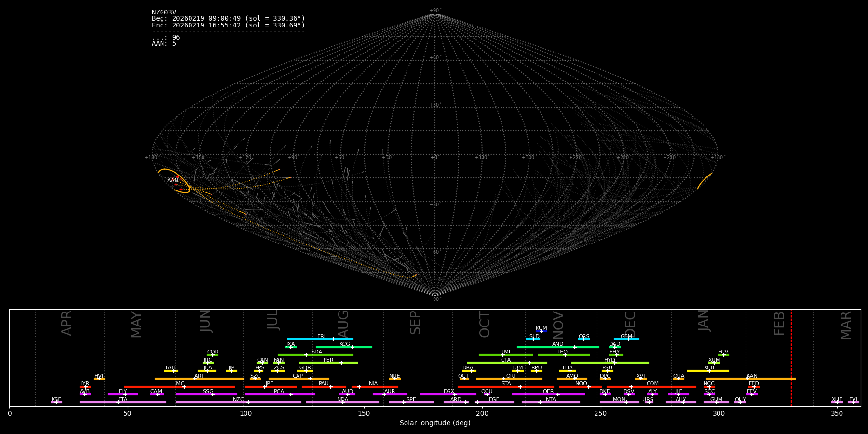Image resolution: width=868 pixels, height=434 pixels.
Task: Click the AUG month label
Action: (x=343, y=324)
